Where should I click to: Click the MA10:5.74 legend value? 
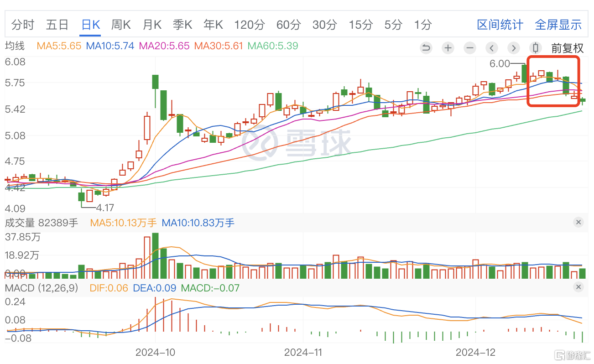click(x=110, y=46)
